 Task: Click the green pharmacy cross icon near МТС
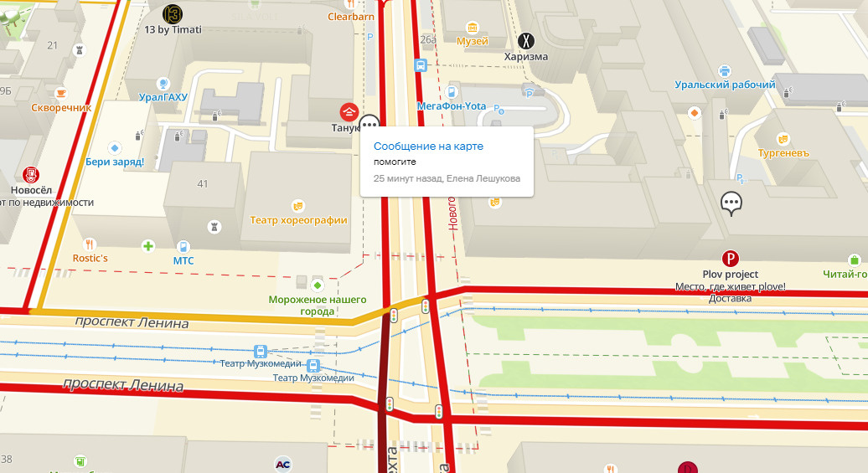pyautogui.click(x=147, y=245)
